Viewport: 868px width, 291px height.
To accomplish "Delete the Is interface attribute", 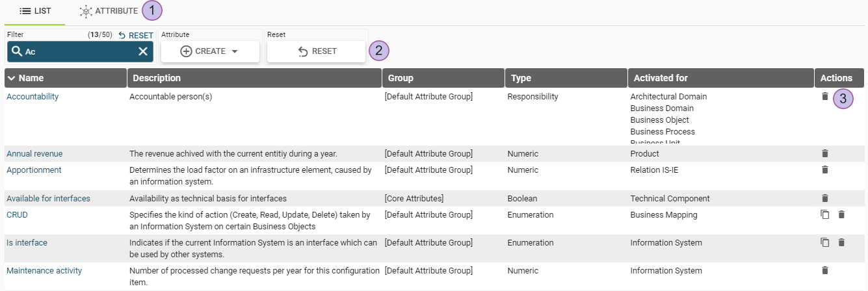I will tap(841, 243).
